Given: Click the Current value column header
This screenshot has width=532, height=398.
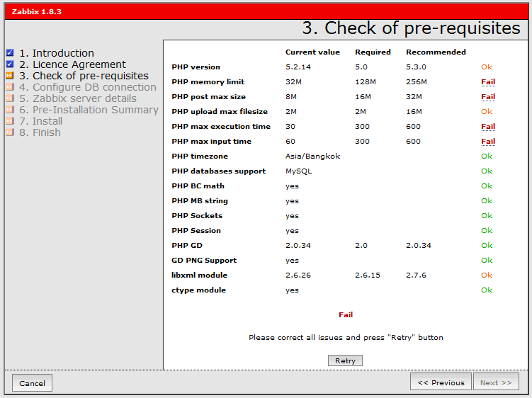Looking at the screenshot, I should 312,52.
